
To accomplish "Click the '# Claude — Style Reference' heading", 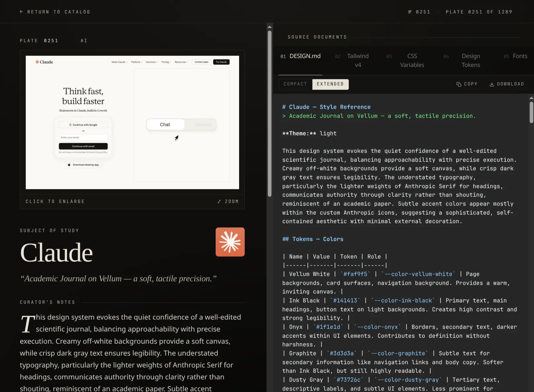I will pyautogui.click(x=326, y=107).
